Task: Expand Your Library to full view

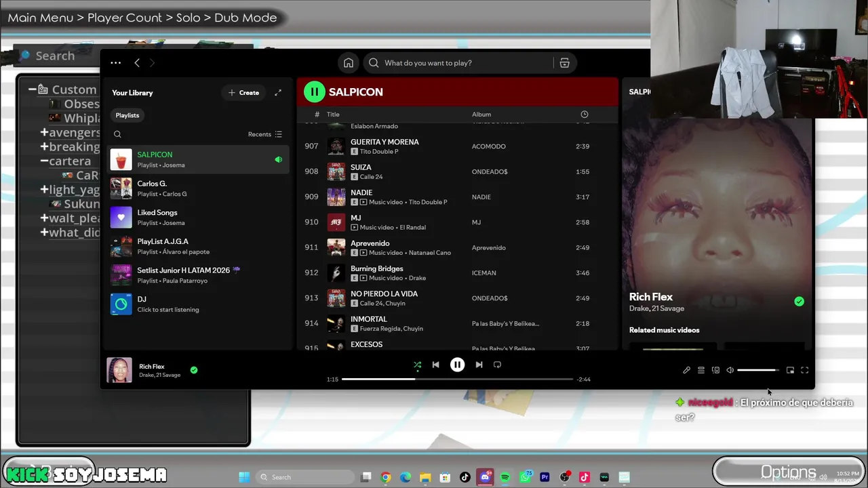Action: pyautogui.click(x=278, y=93)
